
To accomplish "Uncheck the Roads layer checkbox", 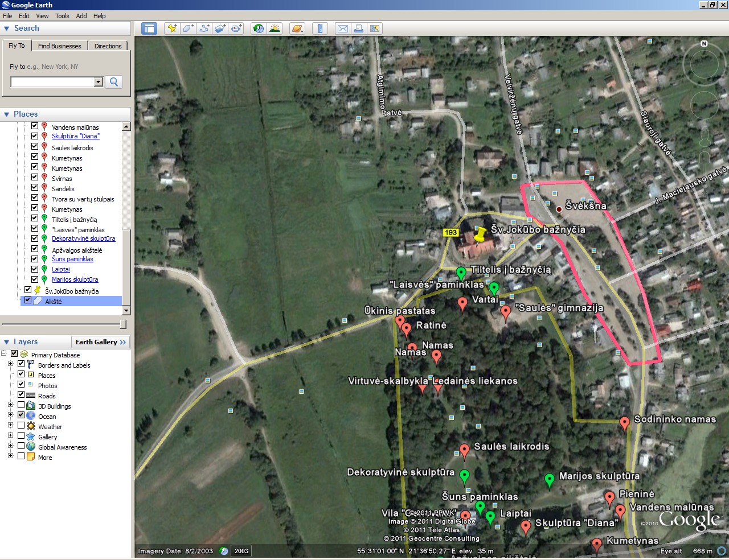I will 21,396.
